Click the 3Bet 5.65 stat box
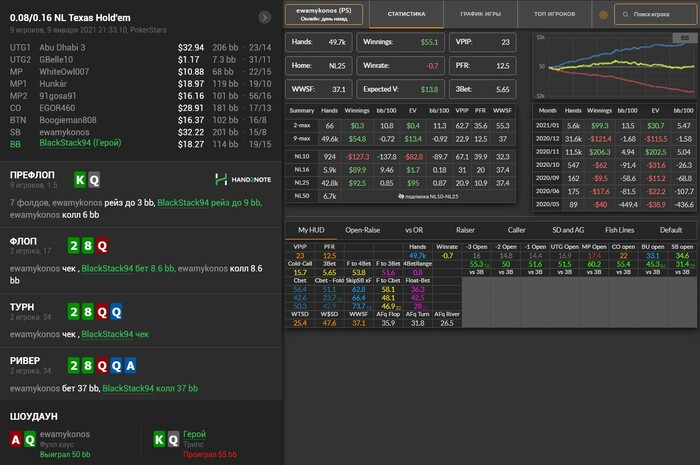 (483, 89)
